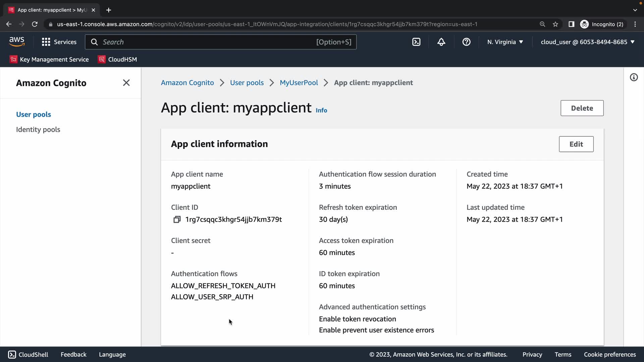This screenshot has width=644, height=362.
Task: Click the AWS search field
Action: click(x=208, y=42)
